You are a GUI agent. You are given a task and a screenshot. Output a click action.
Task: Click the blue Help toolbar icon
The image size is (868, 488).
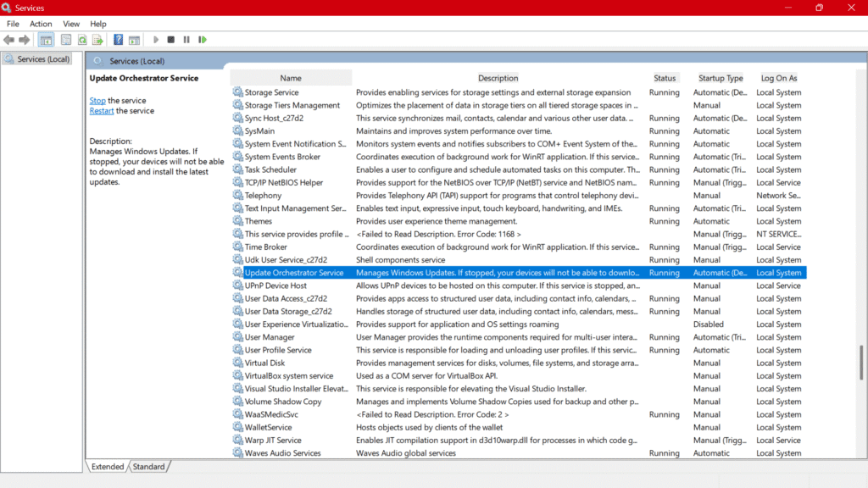click(x=118, y=40)
